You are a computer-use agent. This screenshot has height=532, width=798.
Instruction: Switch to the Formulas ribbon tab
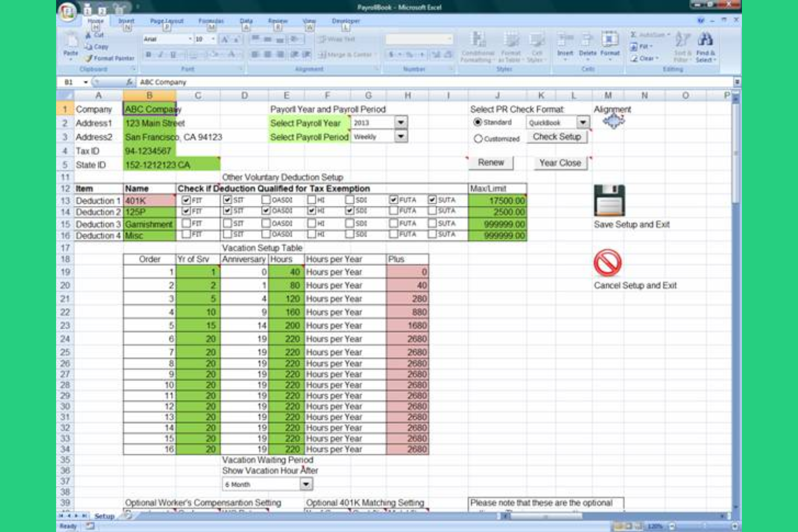[x=211, y=21]
